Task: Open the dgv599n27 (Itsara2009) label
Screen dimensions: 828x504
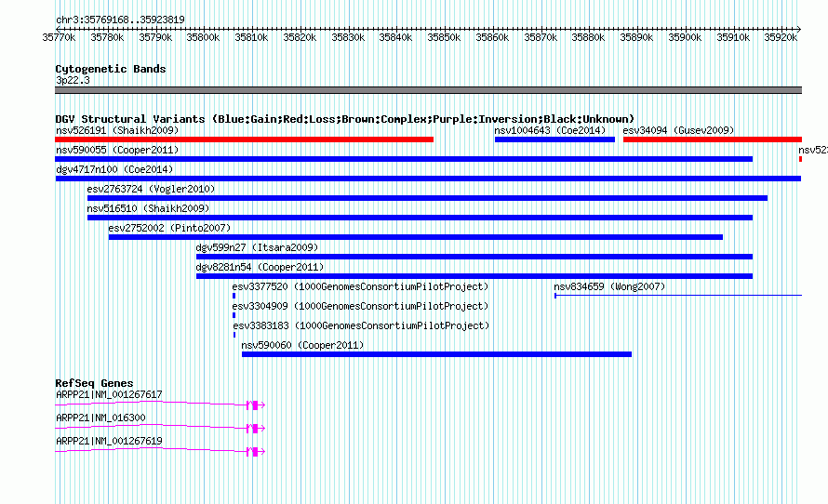Action: pos(257,247)
